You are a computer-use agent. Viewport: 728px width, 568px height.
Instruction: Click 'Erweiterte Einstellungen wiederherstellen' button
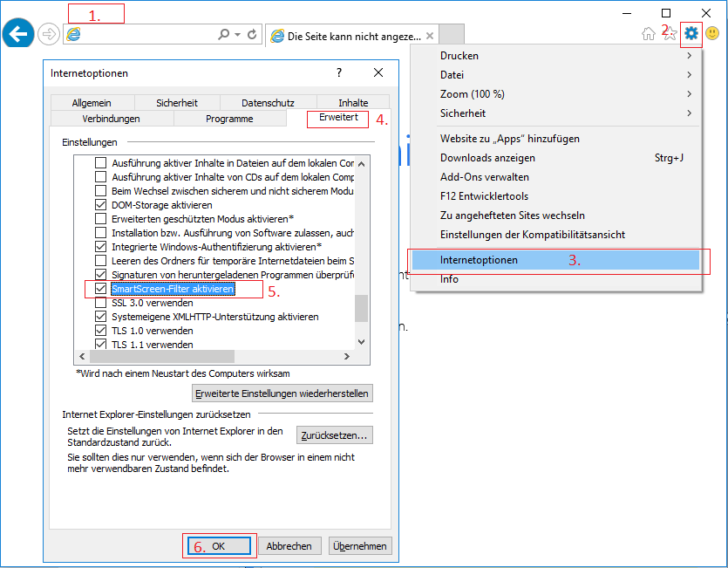coord(282,393)
